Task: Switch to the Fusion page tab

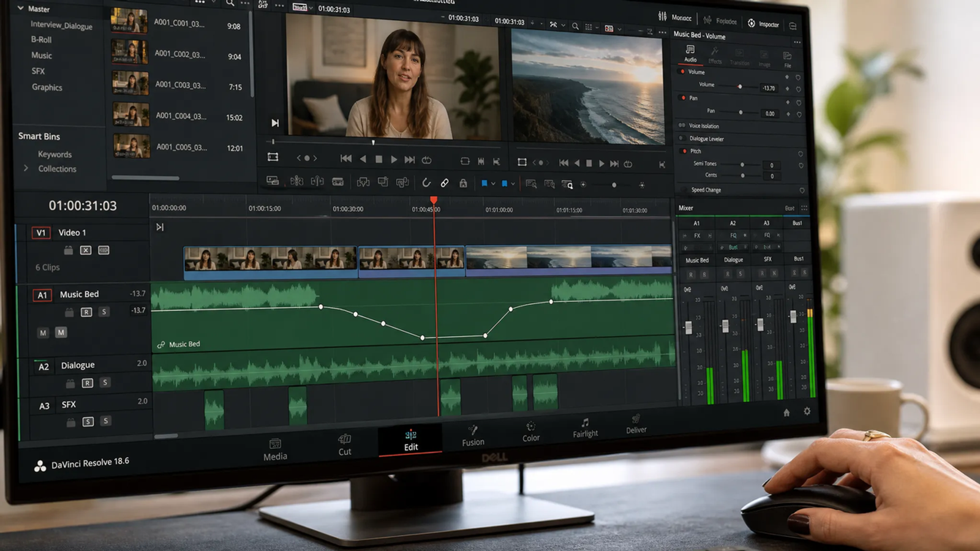Action: tap(473, 435)
